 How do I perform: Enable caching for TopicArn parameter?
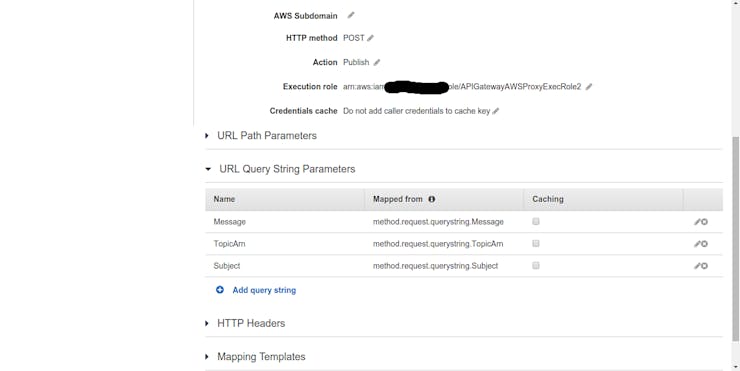(x=536, y=244)
